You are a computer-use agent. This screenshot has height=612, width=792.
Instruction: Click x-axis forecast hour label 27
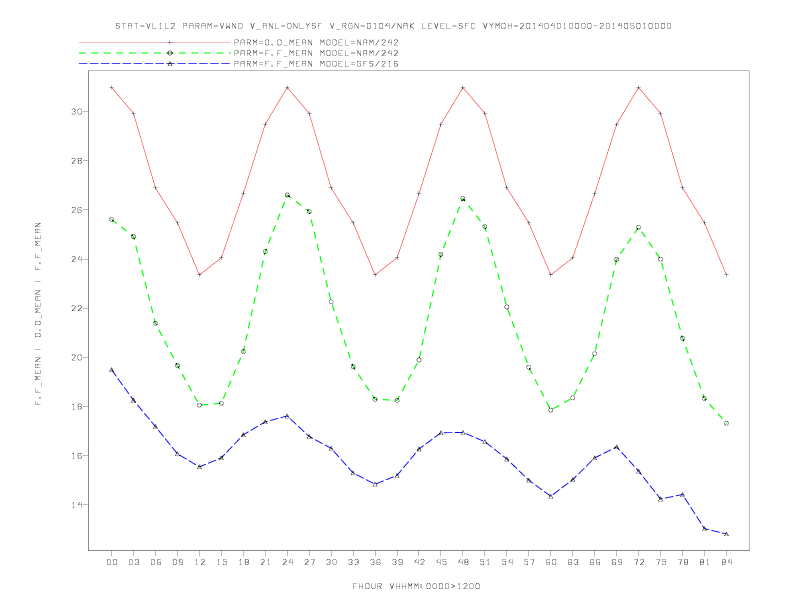(x=309, y=562)
